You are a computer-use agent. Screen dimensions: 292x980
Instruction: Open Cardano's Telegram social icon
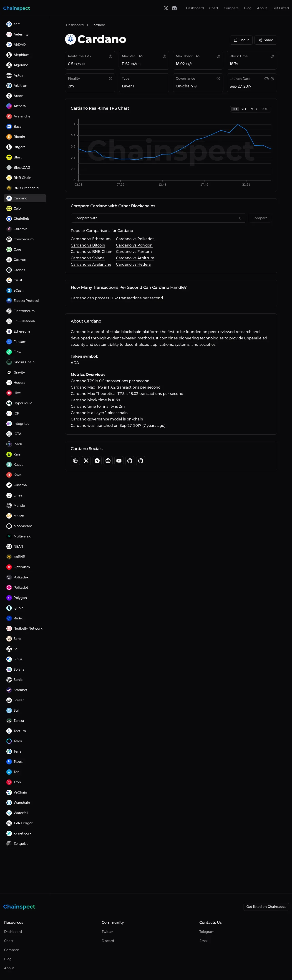tap(97, 461)
